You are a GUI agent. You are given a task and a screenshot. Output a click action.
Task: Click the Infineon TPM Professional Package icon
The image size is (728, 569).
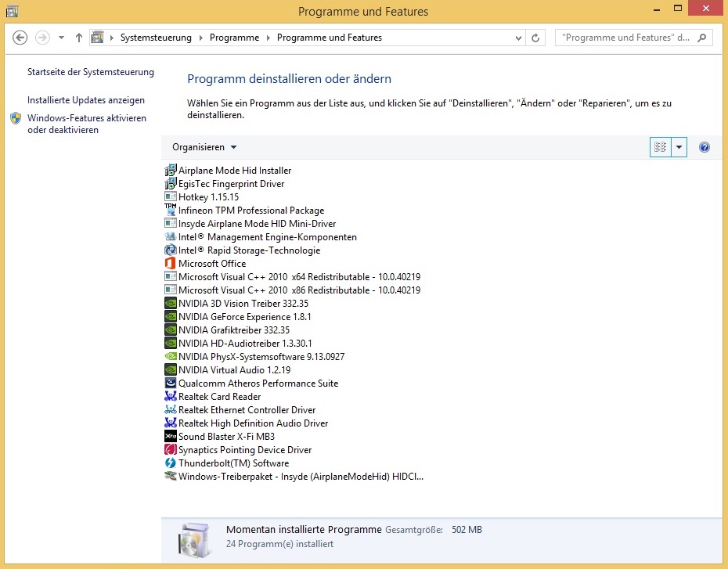pyautogui.click(x=171, y=211)
